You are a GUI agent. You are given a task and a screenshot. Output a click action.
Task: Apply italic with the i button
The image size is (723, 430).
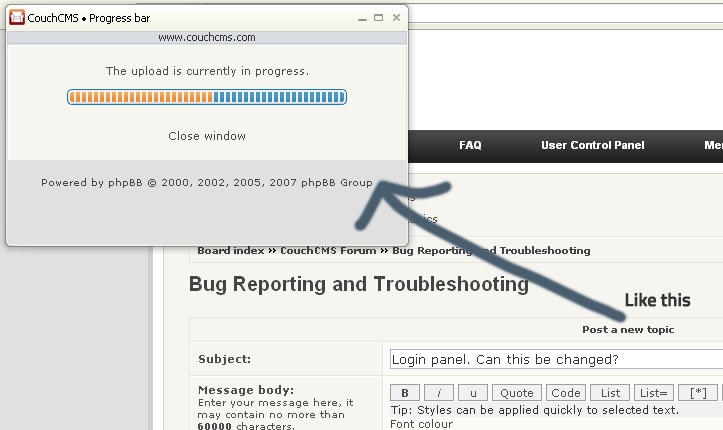[439, 393]
